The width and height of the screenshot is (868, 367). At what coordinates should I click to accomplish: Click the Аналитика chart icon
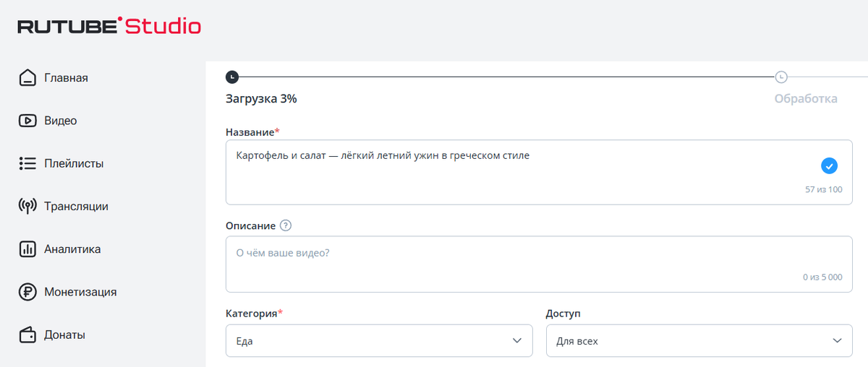tap(27, 249)
